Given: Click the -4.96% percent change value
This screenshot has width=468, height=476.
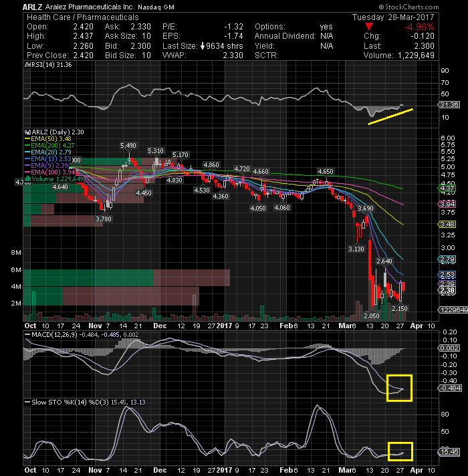Looking at the screenshot, I should point(419,27).
